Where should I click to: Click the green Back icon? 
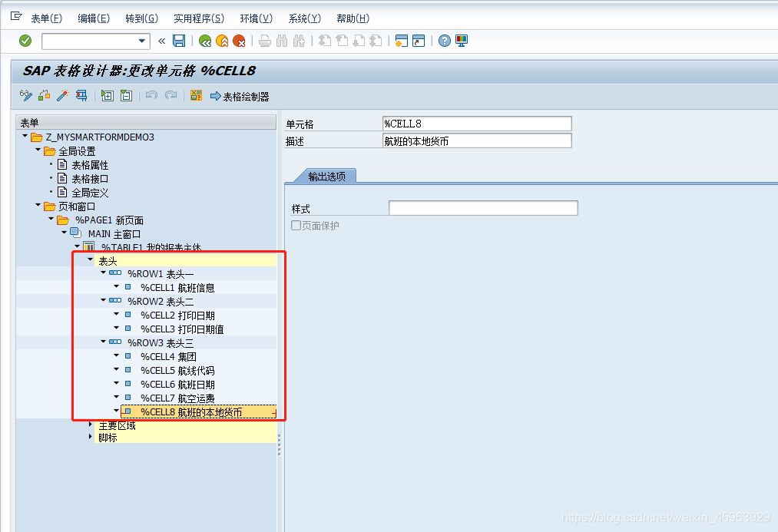pos(205,41)
